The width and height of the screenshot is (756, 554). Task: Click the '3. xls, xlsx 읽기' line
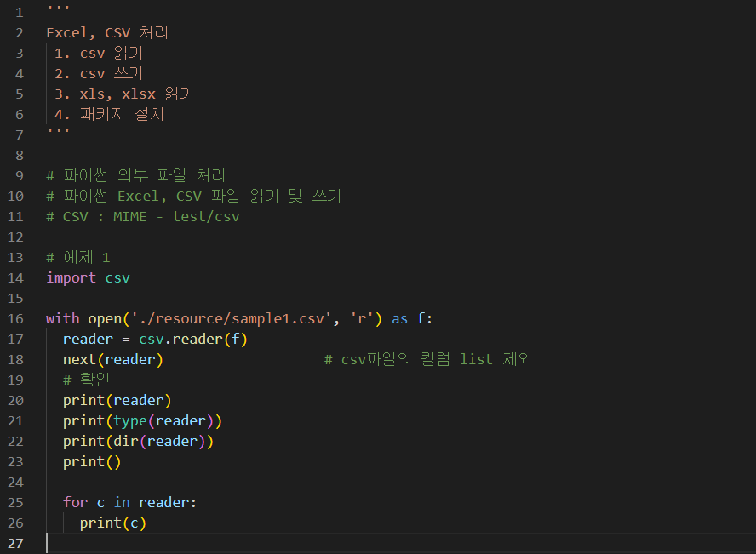click(124, 94)
